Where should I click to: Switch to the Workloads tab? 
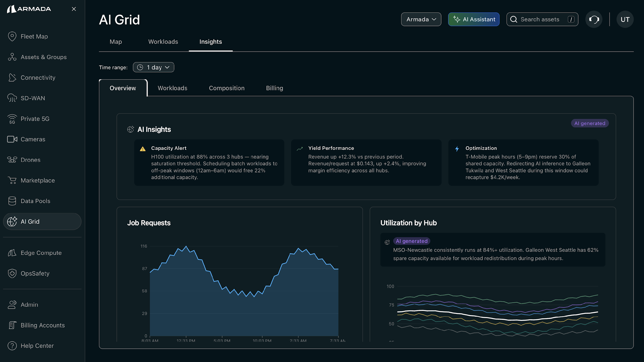[172, 88]
